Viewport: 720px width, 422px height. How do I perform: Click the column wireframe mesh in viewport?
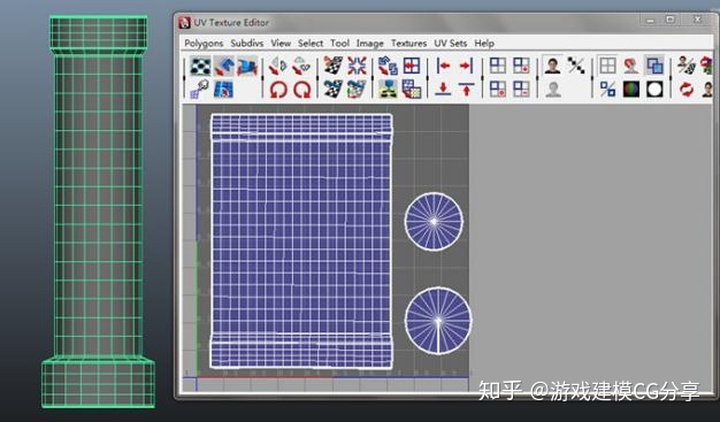[98, 212]
